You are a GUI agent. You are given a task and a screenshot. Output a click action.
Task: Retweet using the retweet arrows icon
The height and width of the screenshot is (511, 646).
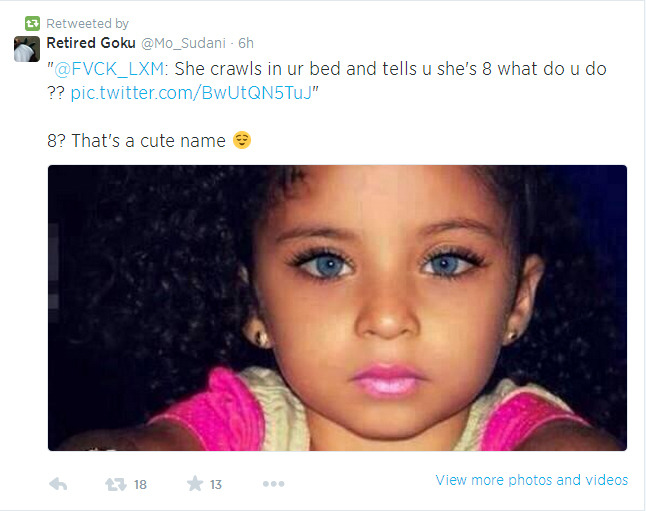[115, 484]
